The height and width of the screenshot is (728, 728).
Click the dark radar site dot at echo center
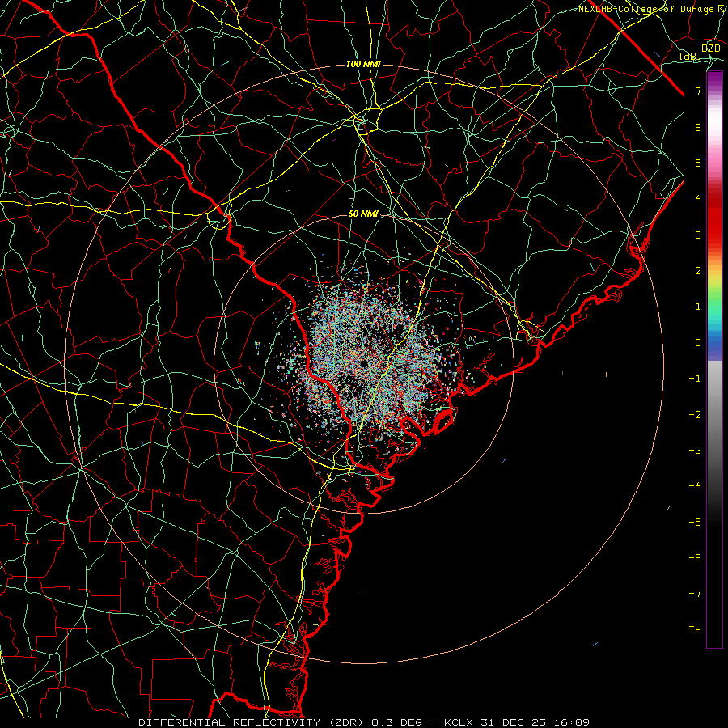[x=363, y=363]
